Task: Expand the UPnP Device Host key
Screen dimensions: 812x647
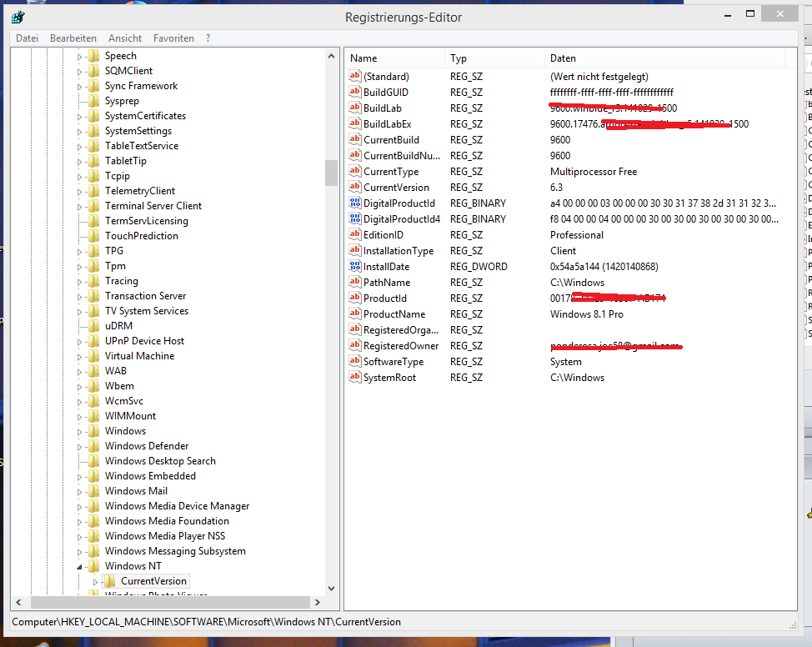Action: click(79, 342)
